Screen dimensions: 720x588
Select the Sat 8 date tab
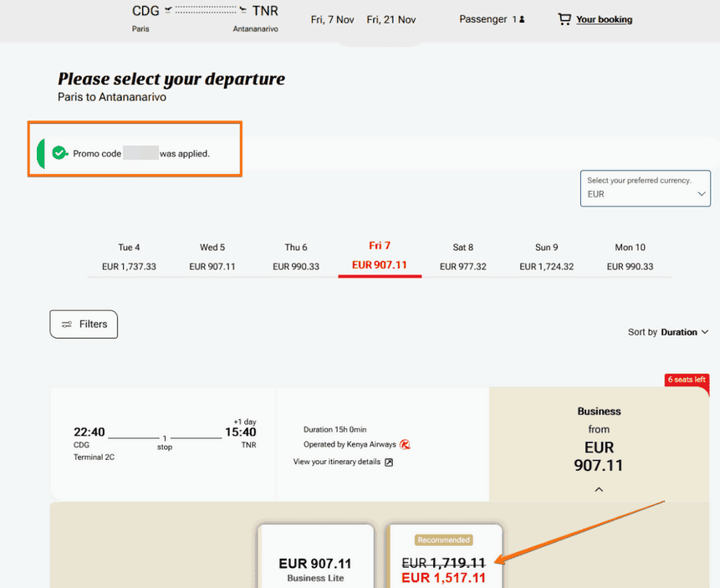[x=463, y=257]
